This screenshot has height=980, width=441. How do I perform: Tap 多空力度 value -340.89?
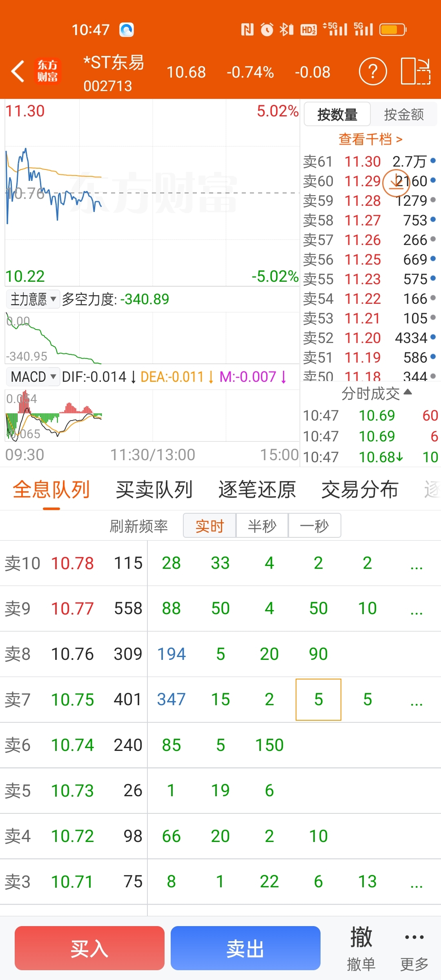[145, 299]
